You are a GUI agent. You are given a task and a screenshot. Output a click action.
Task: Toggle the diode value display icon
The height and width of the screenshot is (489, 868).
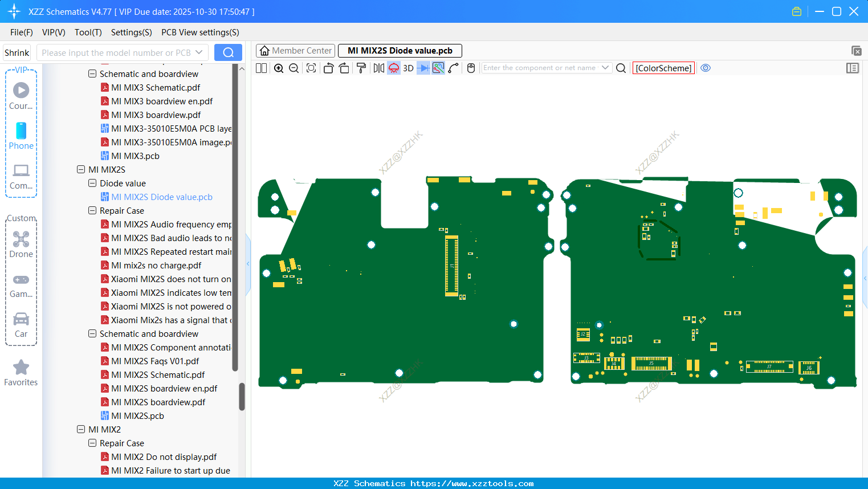pos(423,68)
